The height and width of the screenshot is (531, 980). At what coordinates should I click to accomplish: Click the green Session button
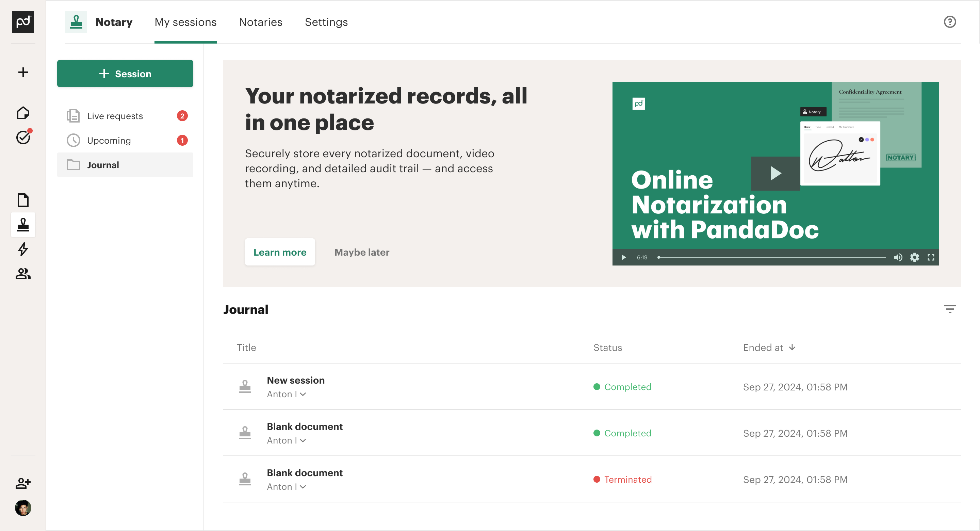pos(125,74)
